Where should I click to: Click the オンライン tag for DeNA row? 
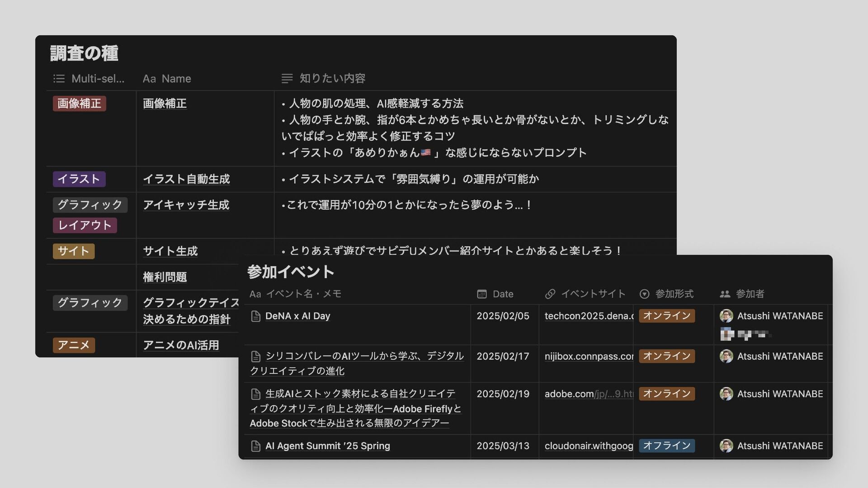(666, 316)
